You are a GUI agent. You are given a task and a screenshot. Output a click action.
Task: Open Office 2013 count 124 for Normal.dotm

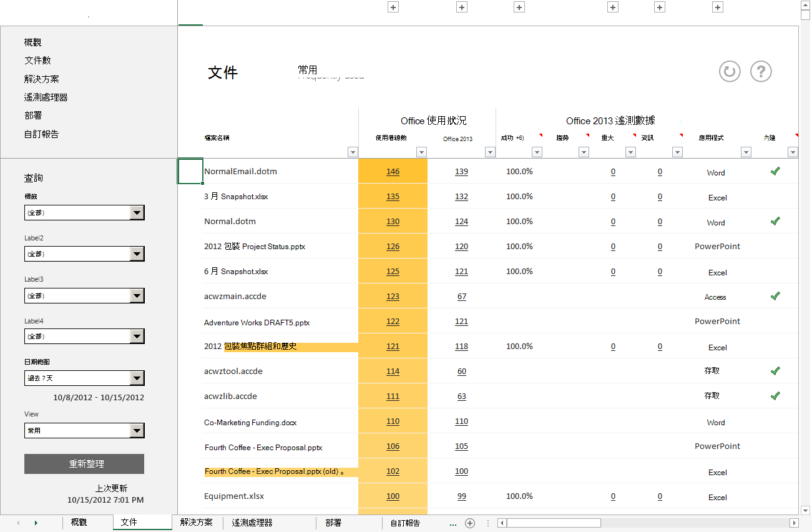(461, 222)
